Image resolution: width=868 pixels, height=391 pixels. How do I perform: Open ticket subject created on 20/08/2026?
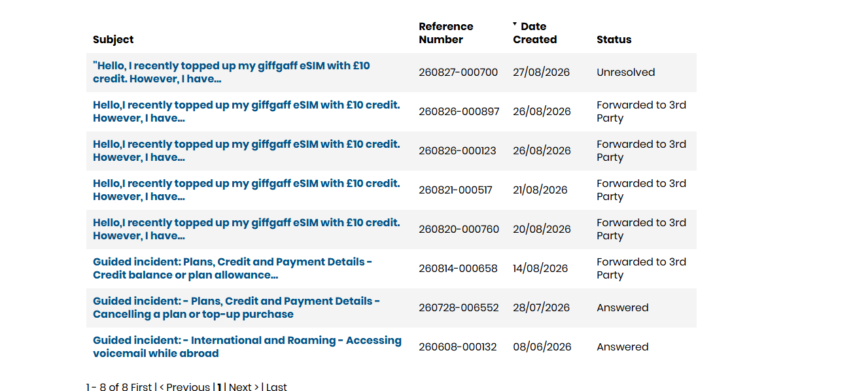click(x=247, y=229)
